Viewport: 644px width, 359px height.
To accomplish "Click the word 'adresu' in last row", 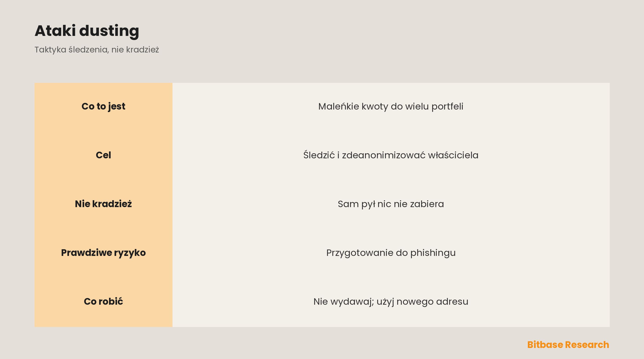I will click(452, 302).
